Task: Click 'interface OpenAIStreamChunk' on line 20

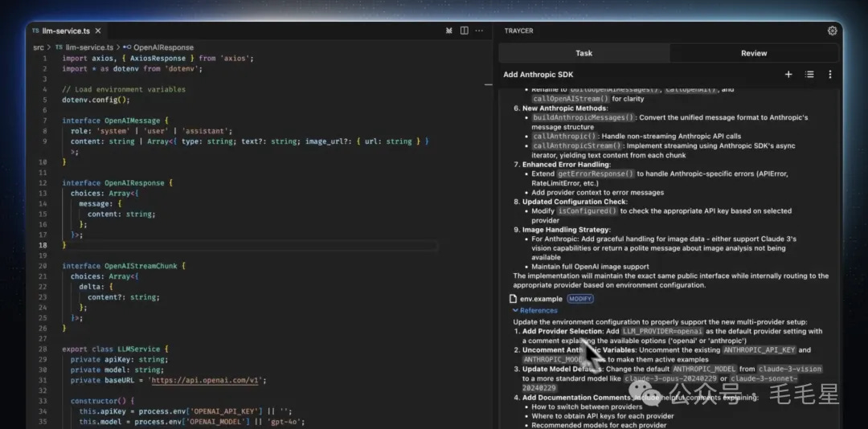Action: [120, 266]
